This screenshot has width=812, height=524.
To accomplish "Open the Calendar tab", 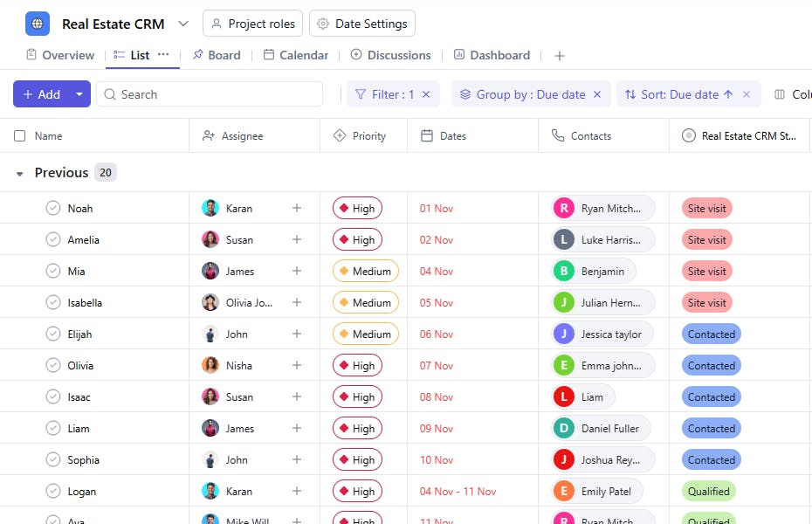I will coord(295,55).
